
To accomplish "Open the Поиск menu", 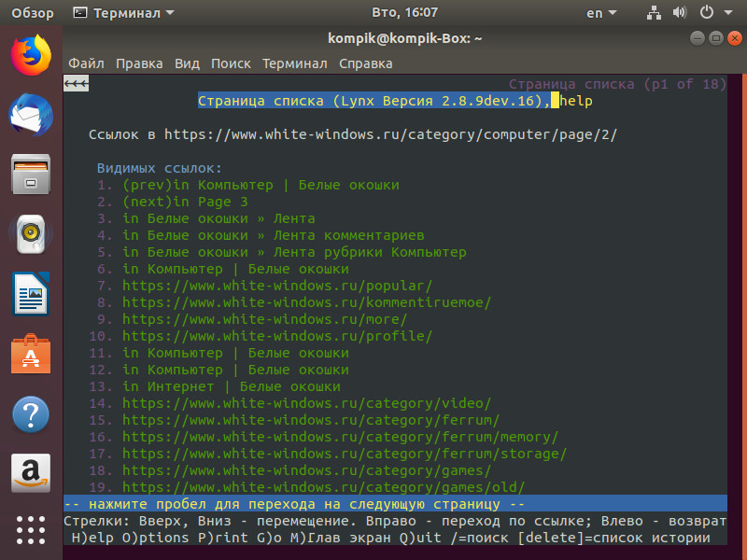I will [x=231, y=63].
